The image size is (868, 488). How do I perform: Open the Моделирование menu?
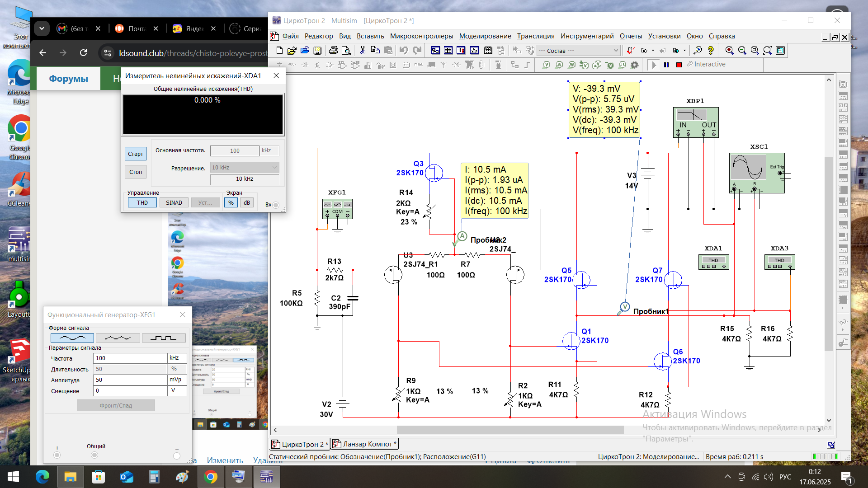[x=485, y=36]
